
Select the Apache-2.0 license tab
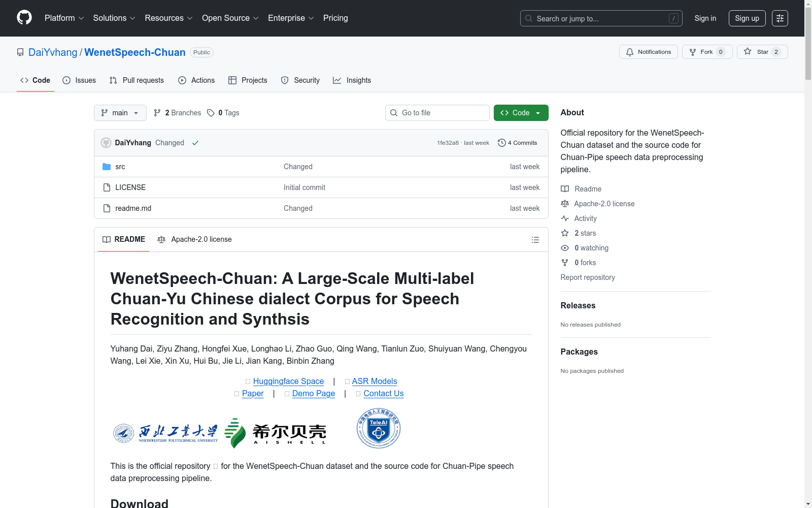(195, 239)
